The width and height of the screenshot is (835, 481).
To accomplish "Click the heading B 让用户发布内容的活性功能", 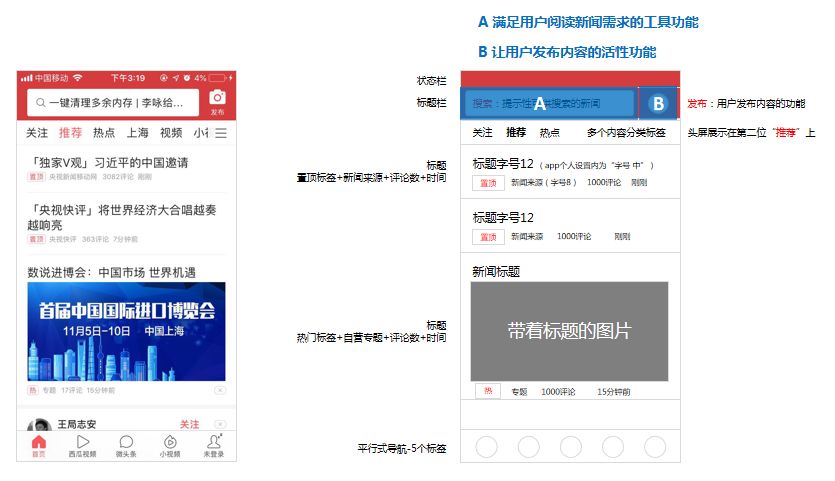I will [567, 52].
